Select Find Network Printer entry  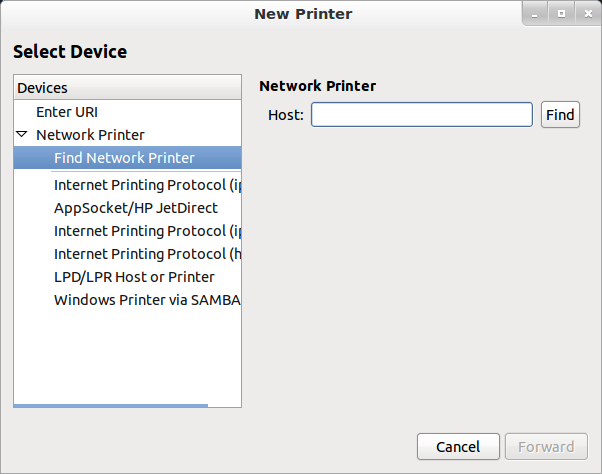point(127,158)
